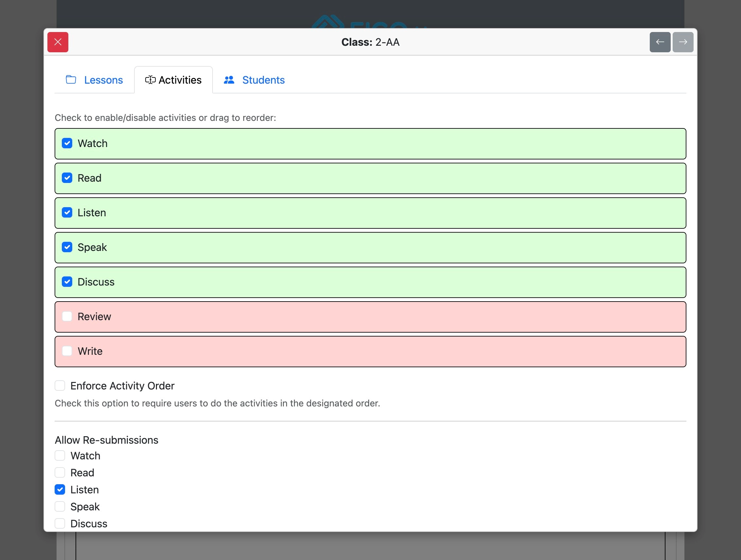Uncheck the Discuss activity

point(67,282)
